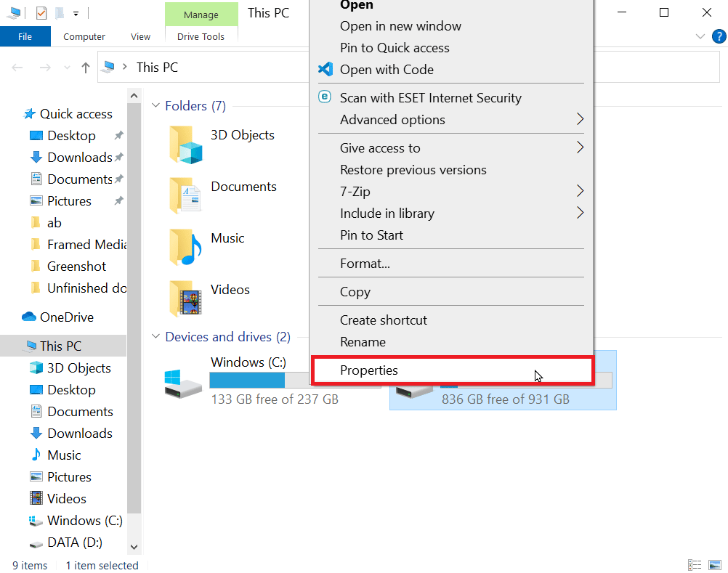The image size is (728, 573).
Task: Click This PC in the address bar
Action: 157,68
